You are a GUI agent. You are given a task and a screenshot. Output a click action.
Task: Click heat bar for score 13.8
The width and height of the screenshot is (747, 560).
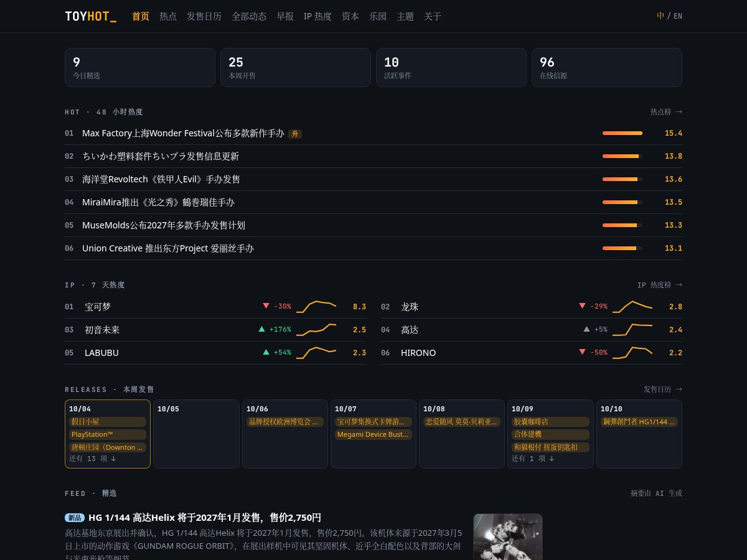click(622, 156)
